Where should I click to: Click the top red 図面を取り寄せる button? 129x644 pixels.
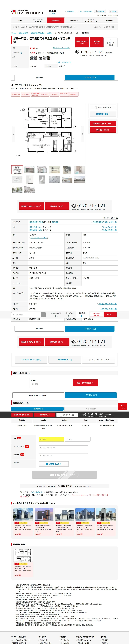(x=82, y=43)
